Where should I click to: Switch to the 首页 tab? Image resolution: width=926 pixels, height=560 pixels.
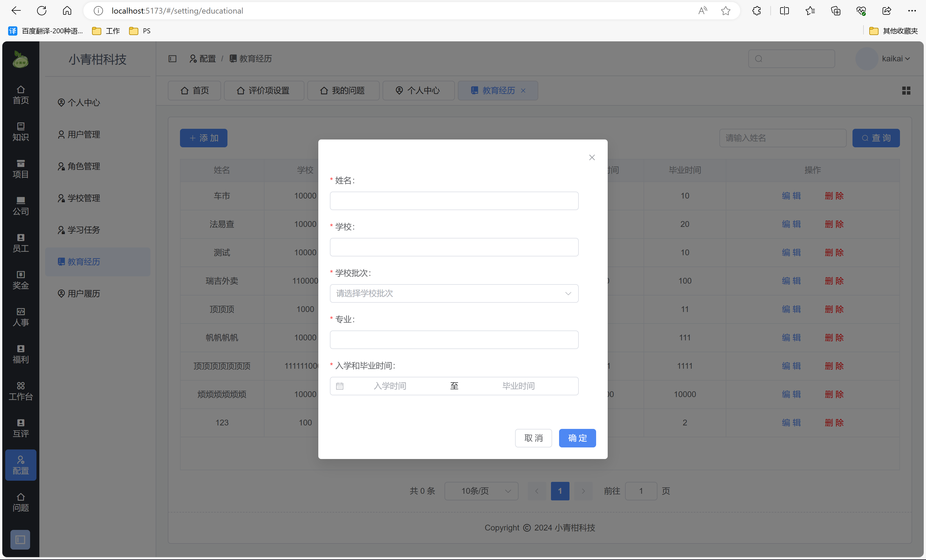tap(194, 91)
